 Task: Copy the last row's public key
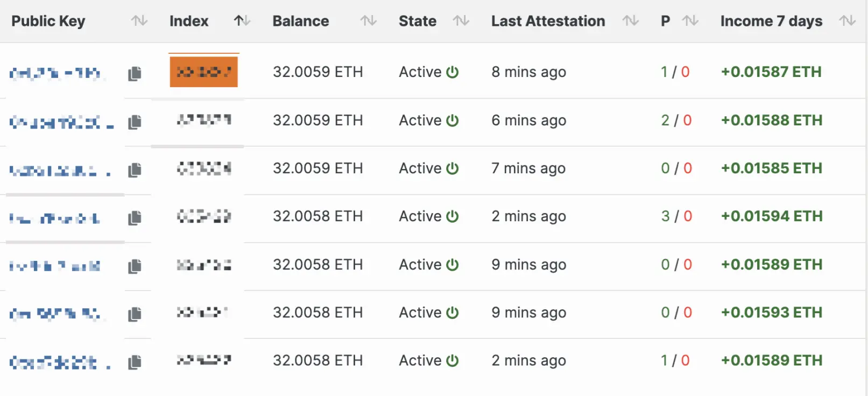click(x=135, y=362)
